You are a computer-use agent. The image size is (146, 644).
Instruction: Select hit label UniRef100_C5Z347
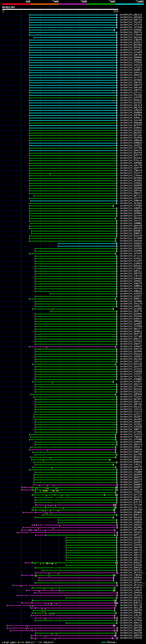click(131, 397)
